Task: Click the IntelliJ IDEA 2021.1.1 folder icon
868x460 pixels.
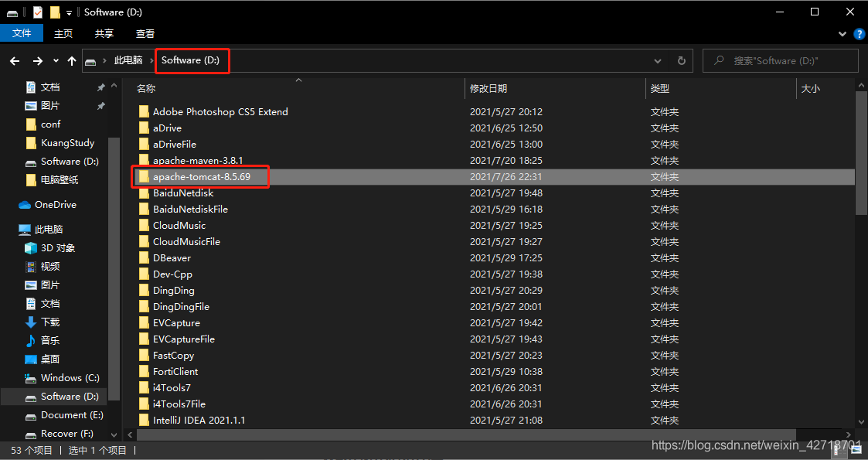Action: pos(144,420)
